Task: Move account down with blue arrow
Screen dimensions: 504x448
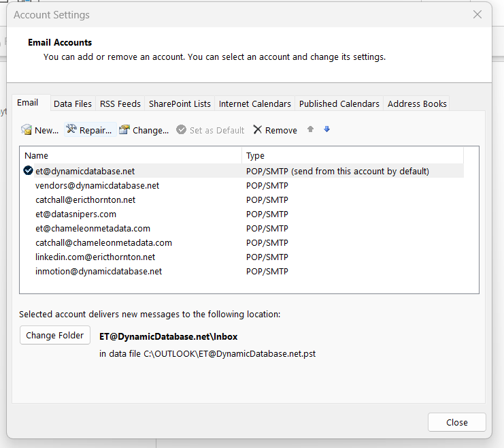Action: tap(327, 129)
